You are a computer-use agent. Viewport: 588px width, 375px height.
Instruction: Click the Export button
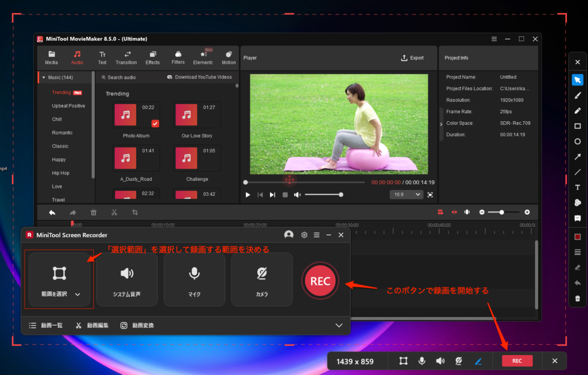pyautogui.click(x=412, y=58)
